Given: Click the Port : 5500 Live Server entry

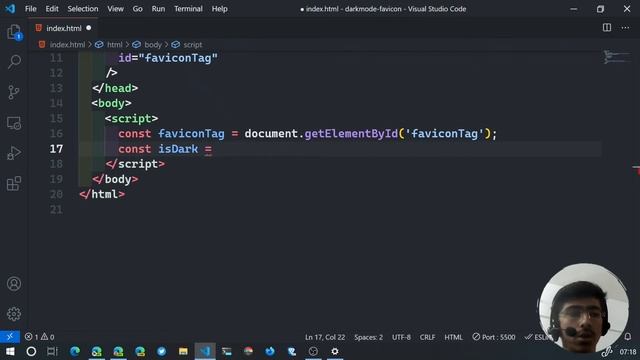Looking at the screenshot, I should click(x=494, y=337).
